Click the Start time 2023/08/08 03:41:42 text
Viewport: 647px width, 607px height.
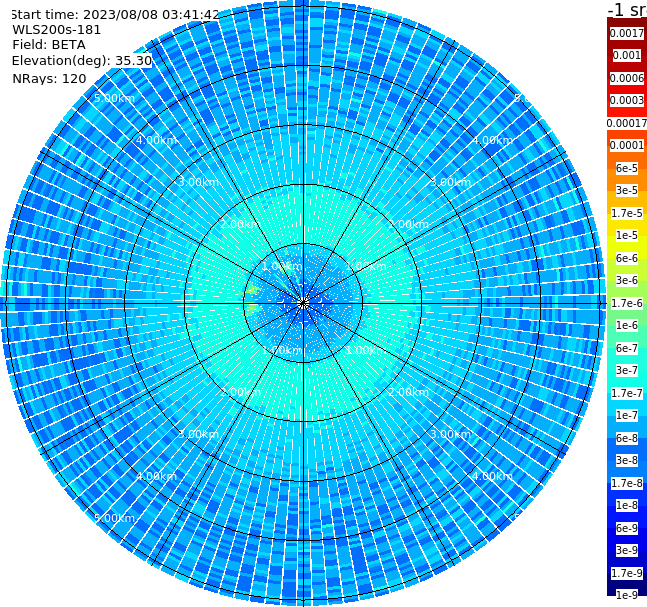[x=115, y=15]
